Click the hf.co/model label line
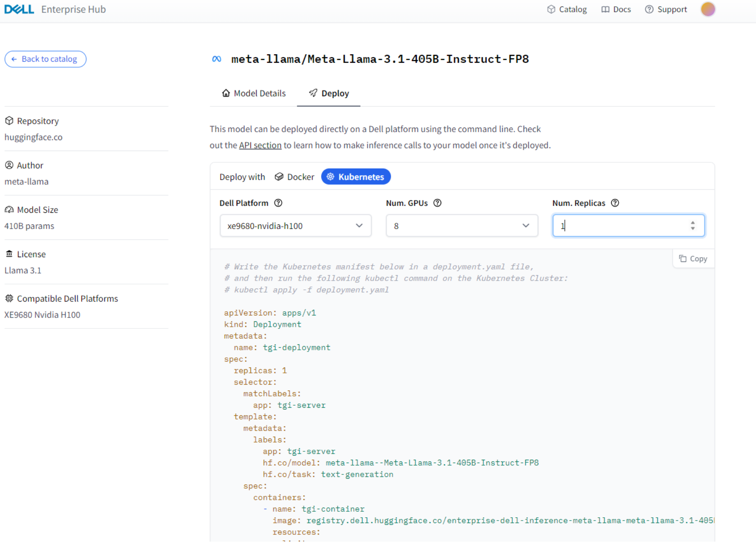 coord(401,463)
